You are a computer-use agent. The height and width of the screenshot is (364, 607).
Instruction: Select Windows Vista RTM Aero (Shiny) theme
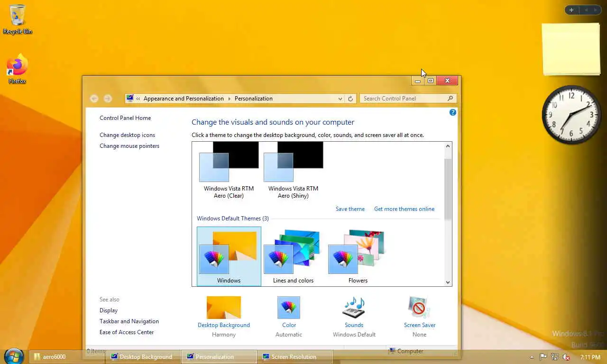(x=293, y=171)
